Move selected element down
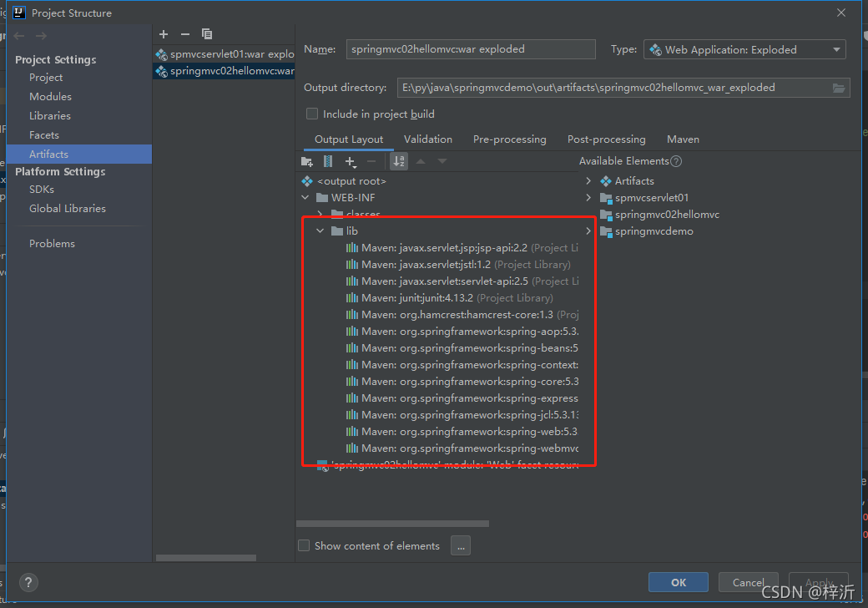 (x=442, y=162)
